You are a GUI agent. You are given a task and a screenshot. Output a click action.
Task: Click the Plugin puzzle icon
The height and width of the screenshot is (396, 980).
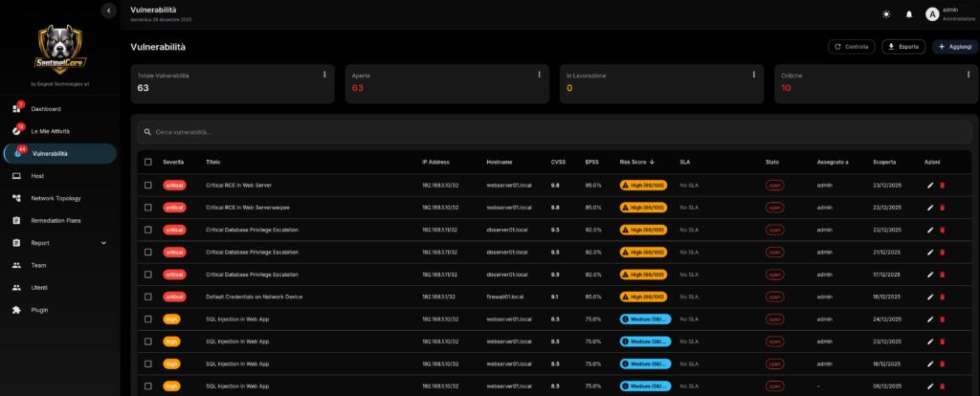point(17,310)
